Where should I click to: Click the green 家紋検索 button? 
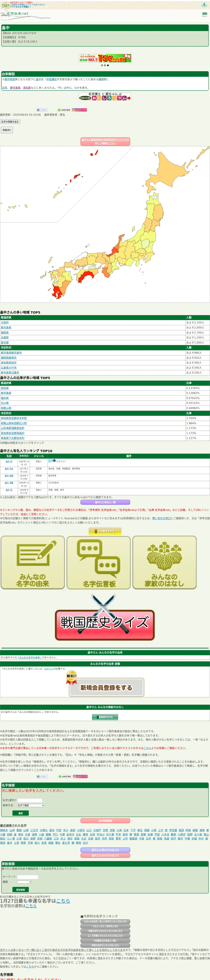pos(21,890)
